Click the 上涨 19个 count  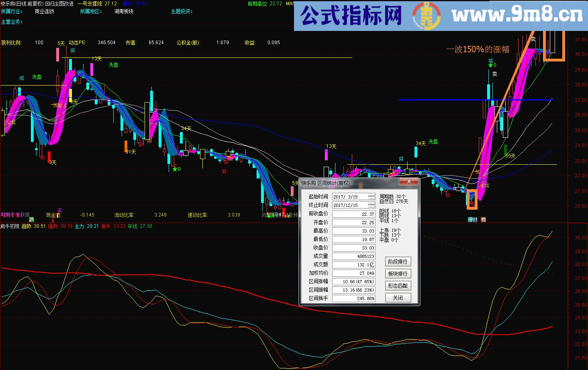(x=390, y=230)
